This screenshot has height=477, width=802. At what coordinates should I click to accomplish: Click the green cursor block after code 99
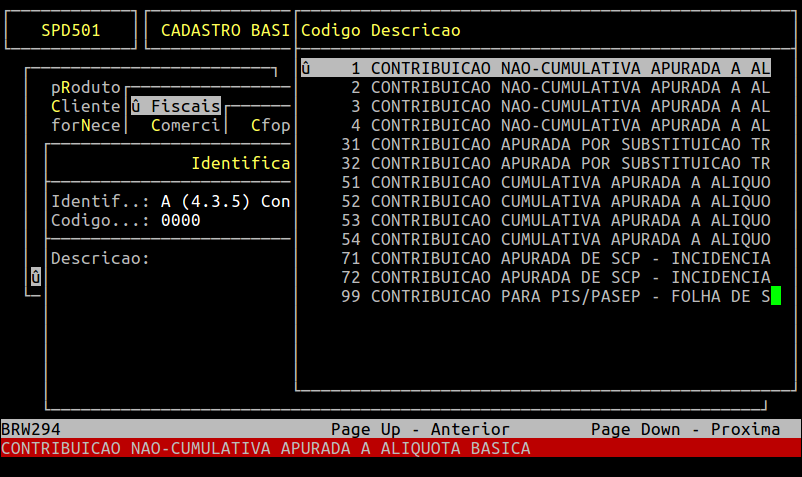775,296
